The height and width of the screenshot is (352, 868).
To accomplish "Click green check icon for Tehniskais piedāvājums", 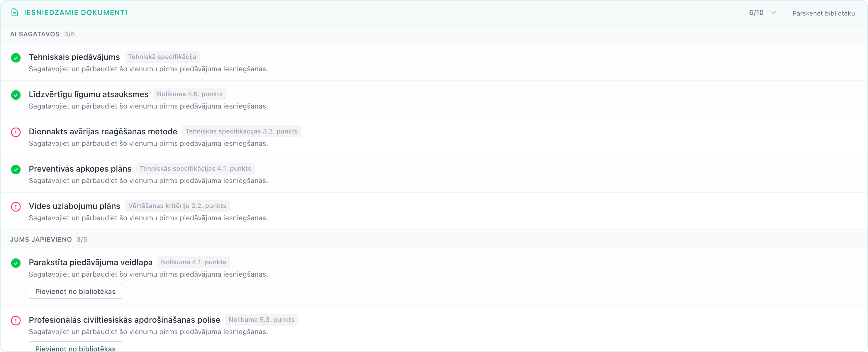I will (16, 58).
